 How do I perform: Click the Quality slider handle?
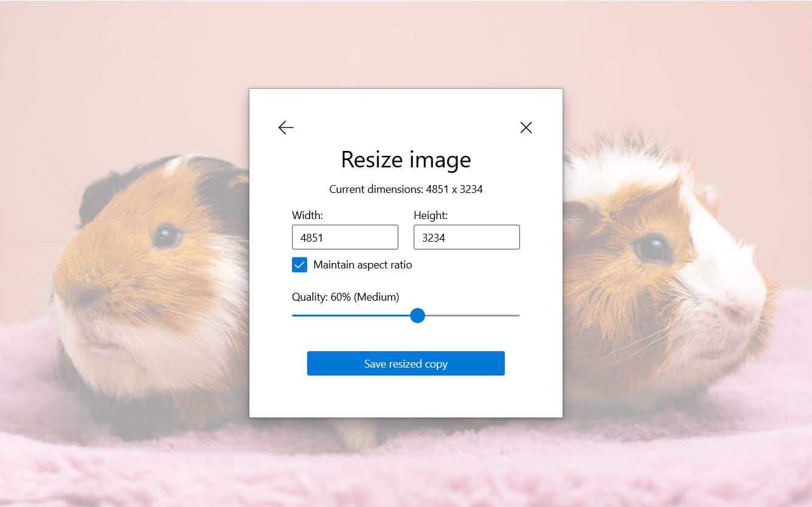(x=418, y=315)
